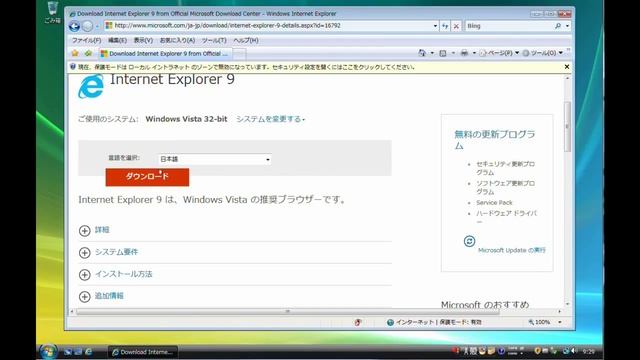Click the horizontal scrollbar thumb
This screenshot has width=640, height=360.
pos(288,311)
